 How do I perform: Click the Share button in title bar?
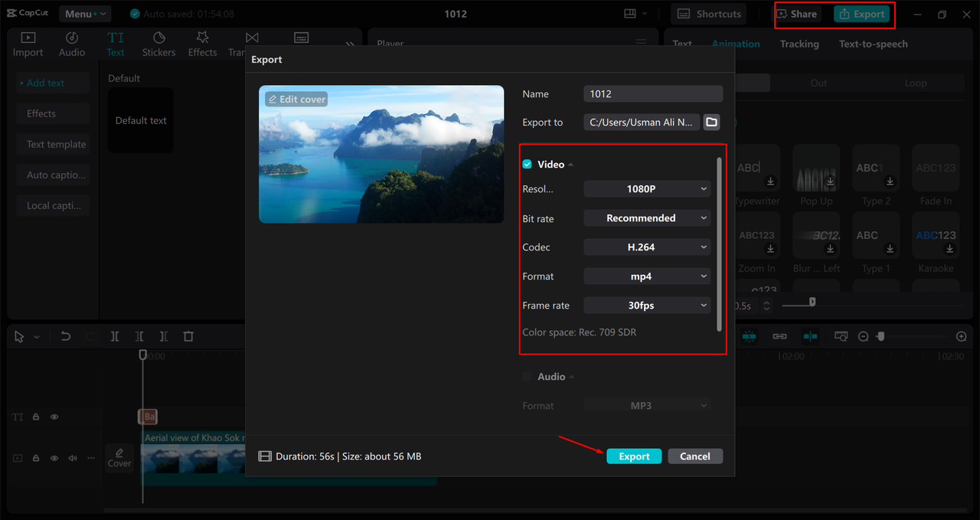pos(797,14)
